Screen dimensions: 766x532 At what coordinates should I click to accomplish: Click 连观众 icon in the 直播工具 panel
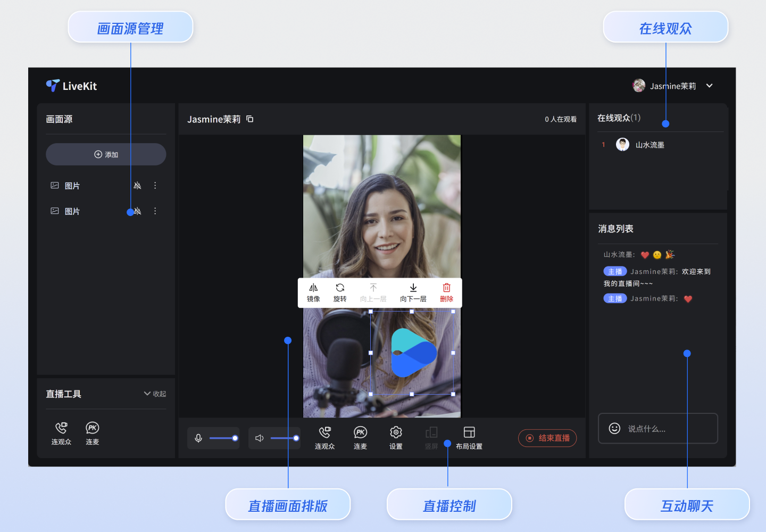[x=61, y=428]
